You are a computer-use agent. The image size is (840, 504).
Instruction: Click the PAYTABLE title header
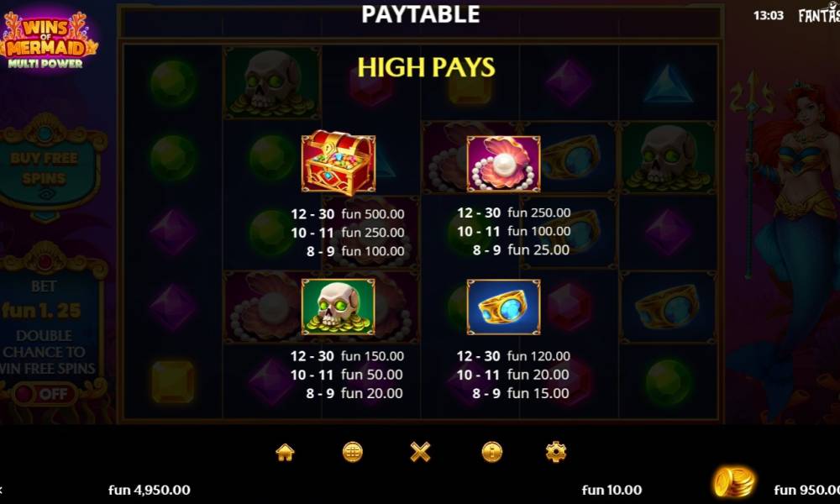tap(421, 14)
